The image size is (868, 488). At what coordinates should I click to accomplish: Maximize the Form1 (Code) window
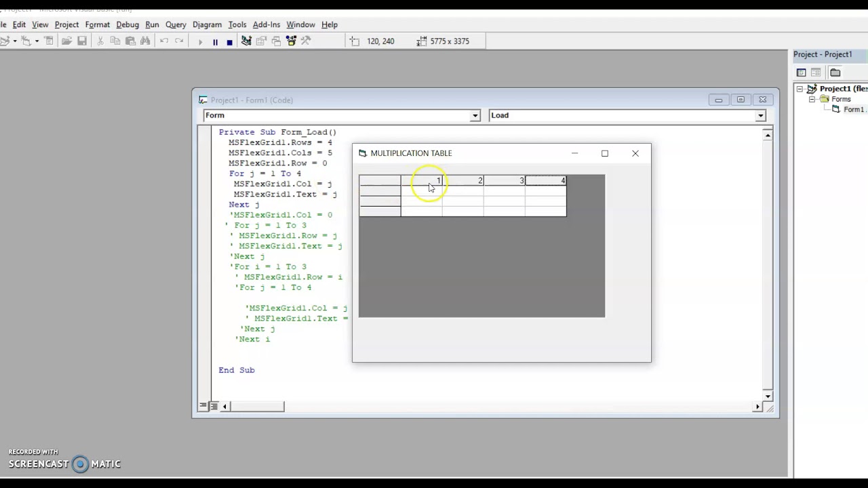click(741, 100)
